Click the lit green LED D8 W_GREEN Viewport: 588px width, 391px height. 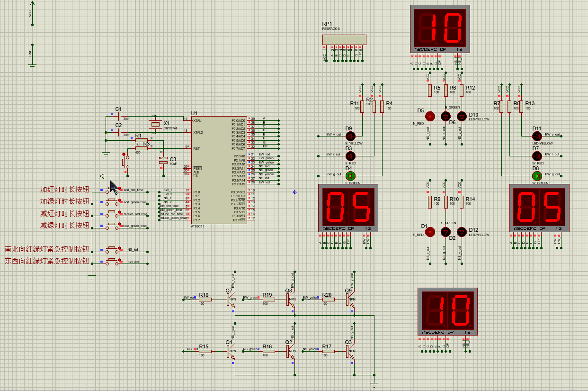[536, 176]
